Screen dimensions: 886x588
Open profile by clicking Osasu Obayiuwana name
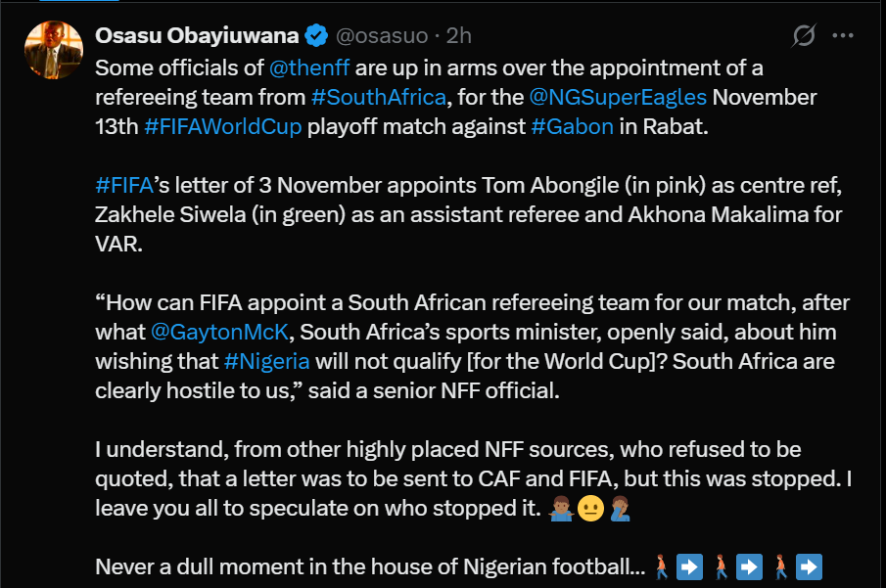point(195,35)
